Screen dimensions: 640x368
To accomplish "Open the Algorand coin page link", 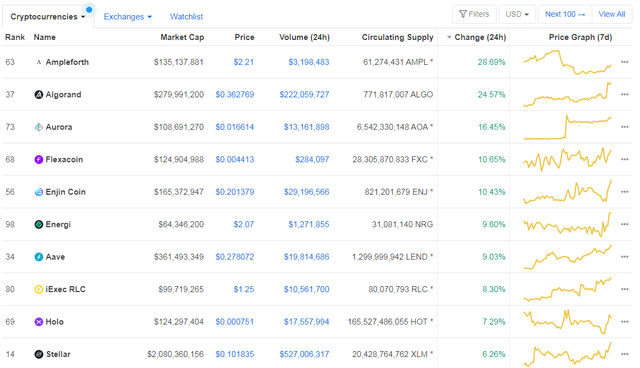I will [63, 95].
